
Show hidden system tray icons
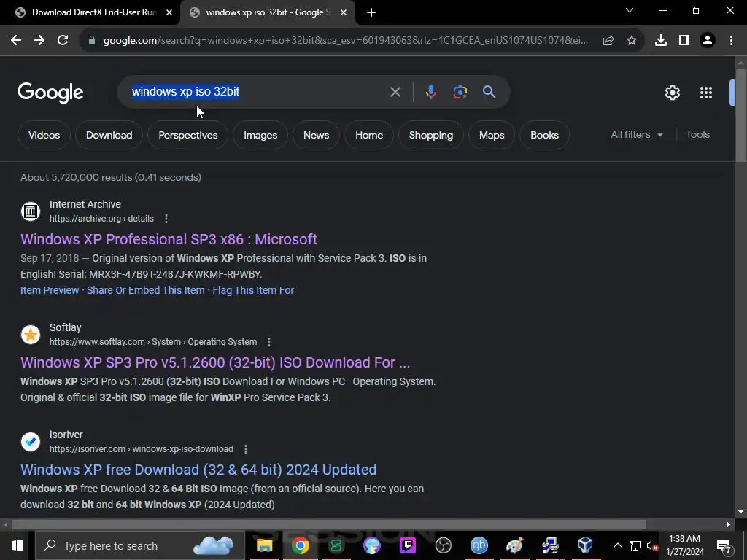coord(617,545)
